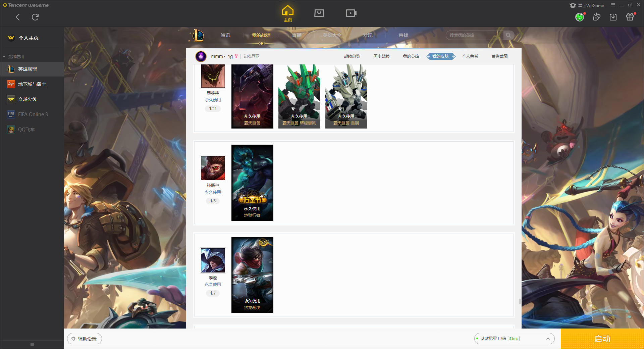The width and height of the screenshot is (644, 349).
Task: Open the friends chat icon
Action: click(596, 17)
